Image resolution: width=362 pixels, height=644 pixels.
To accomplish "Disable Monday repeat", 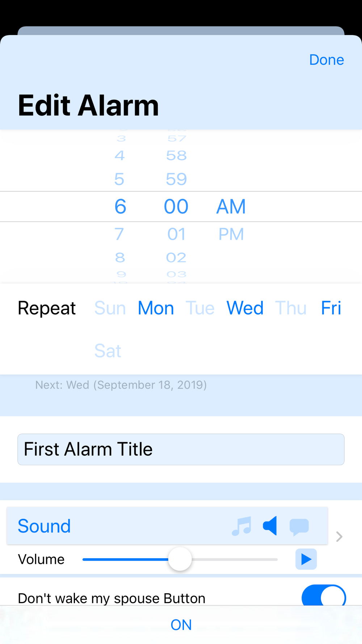I will coord(156,308).
